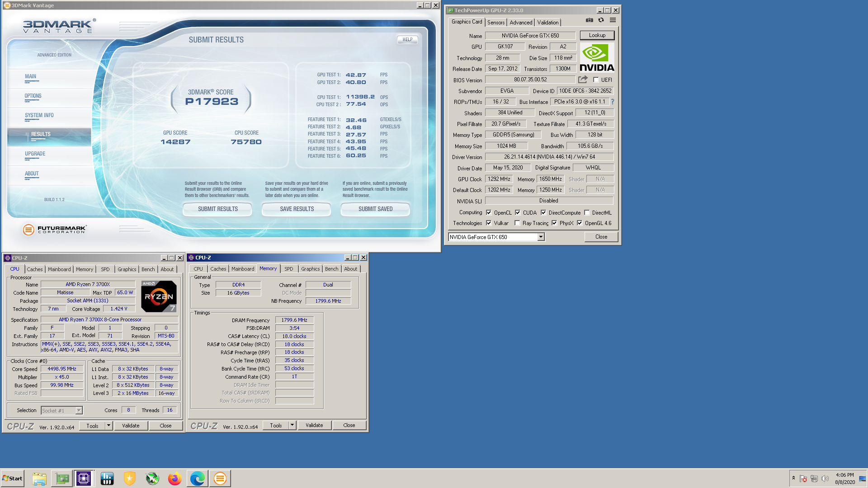This screenshot has width=868, height=488.
Task: Open Graphics tab in right CPU-Z window
Action: (311, 269)
